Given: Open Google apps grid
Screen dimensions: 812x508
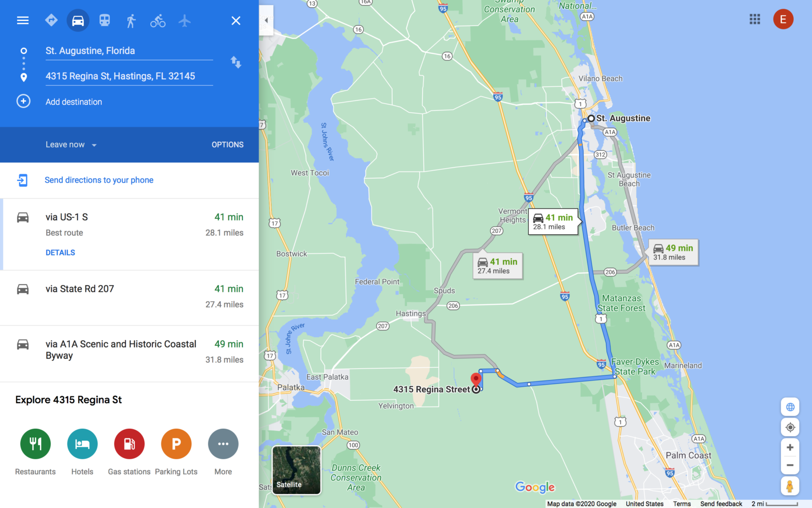Looking at the screenshot, I should pyautogui.click(x=755, y=19).
